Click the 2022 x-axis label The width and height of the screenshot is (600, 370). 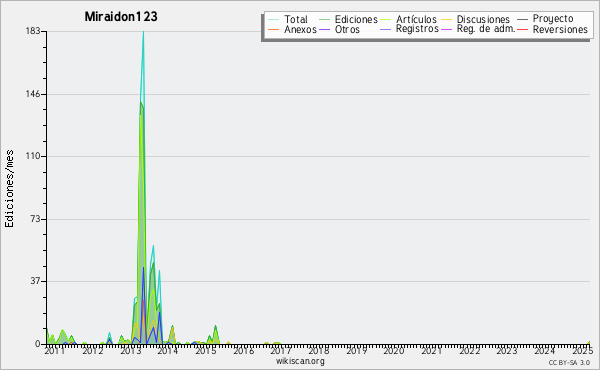pos(470,350)
